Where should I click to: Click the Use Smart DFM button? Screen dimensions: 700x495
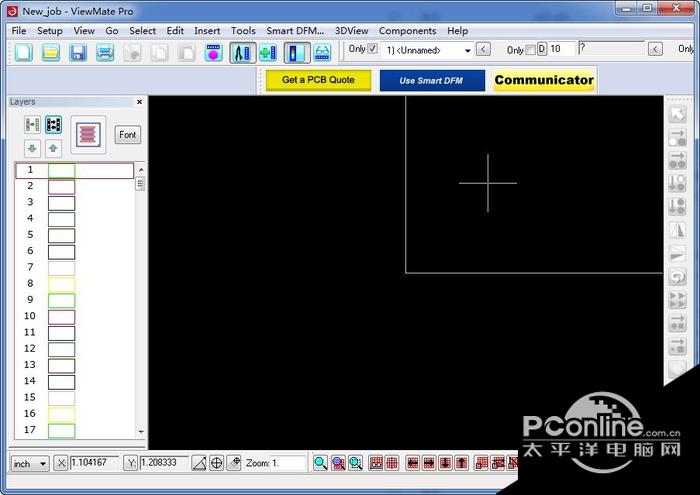point(432,80)
